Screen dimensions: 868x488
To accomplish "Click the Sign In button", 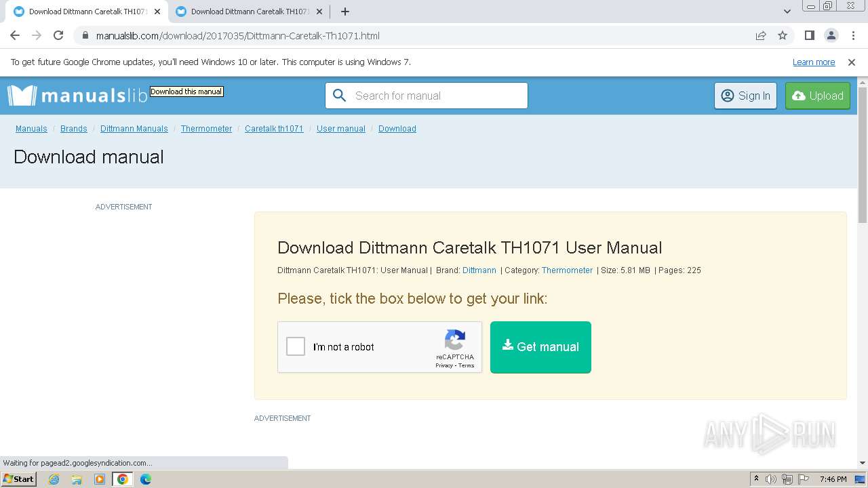I will [745, 96].
